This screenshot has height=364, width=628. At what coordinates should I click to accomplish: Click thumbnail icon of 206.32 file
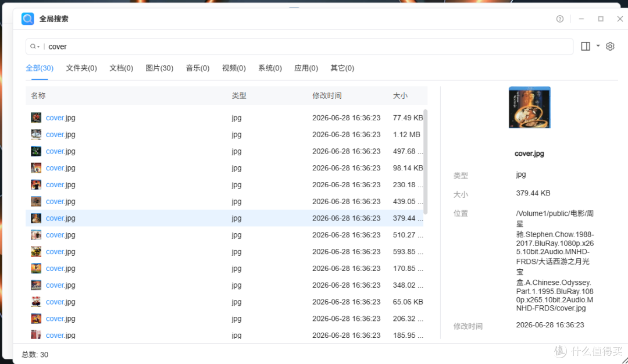36,319
